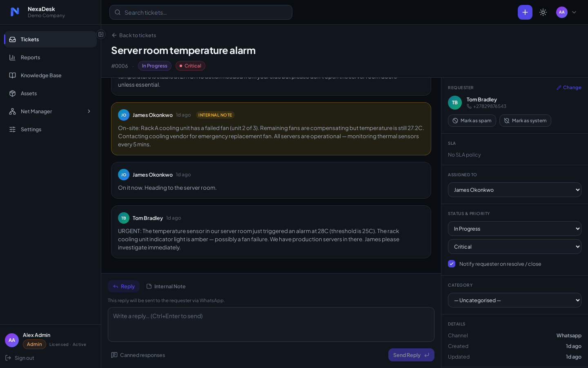Image resolution: width=588 pixels, height=368 pixels.
Task: Click the NexaDesk logo icon
Action: (15, 12)
